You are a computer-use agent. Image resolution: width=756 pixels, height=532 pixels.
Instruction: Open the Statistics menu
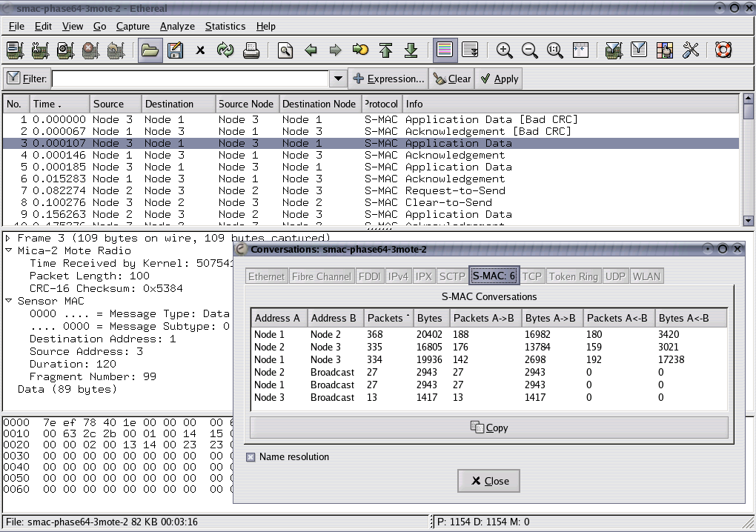tap(225, 26)
